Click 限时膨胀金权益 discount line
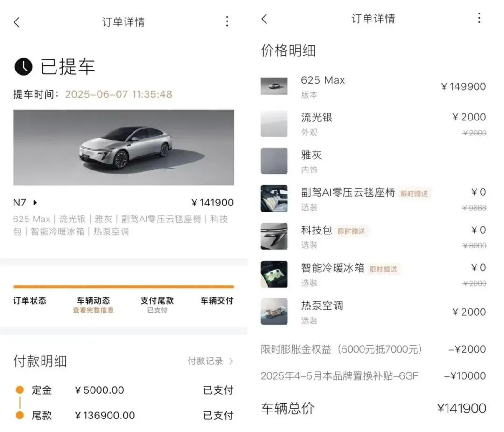Screen dimensions: 504x432 pyautogui.click(x=373, y=349)
